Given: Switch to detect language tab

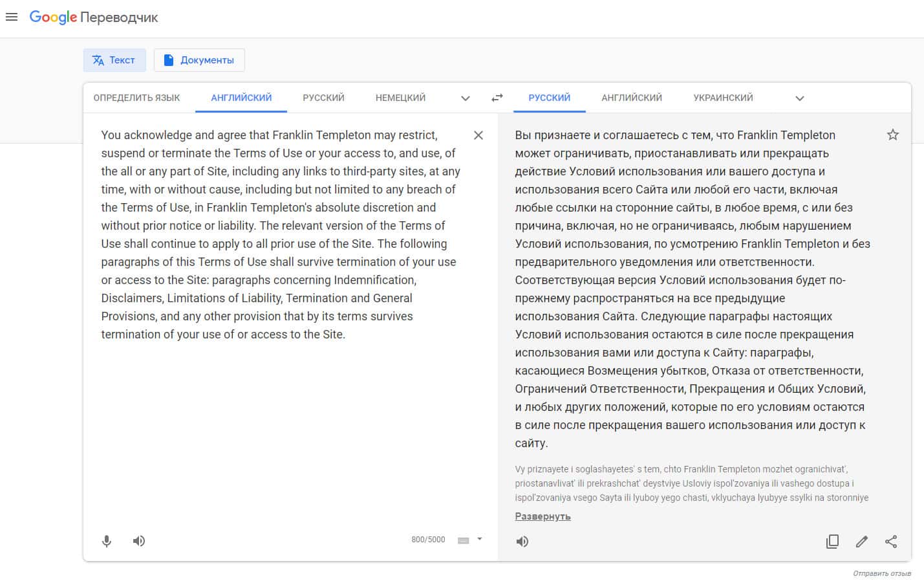Looking at the screenshot, I should [x=136, y=98].
